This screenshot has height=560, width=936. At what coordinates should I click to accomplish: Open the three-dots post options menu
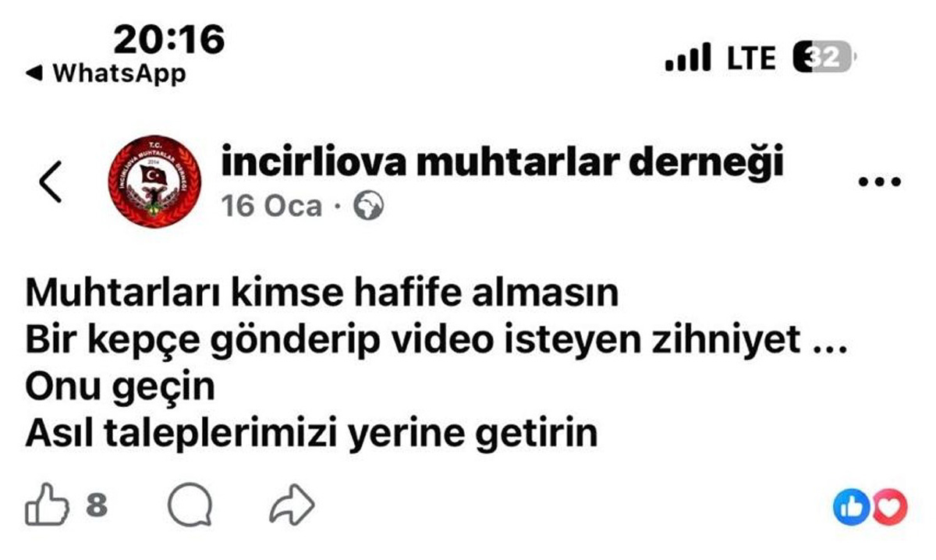(x=879, y=183)
